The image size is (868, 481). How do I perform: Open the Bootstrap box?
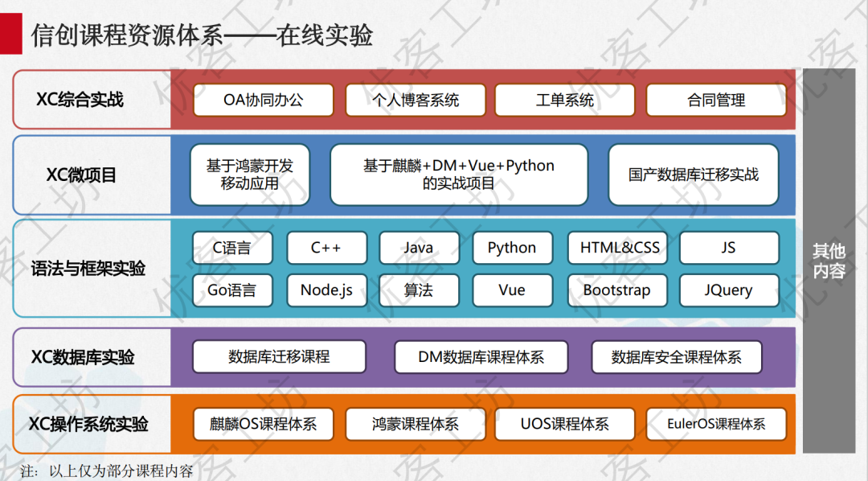click(618, 290)
